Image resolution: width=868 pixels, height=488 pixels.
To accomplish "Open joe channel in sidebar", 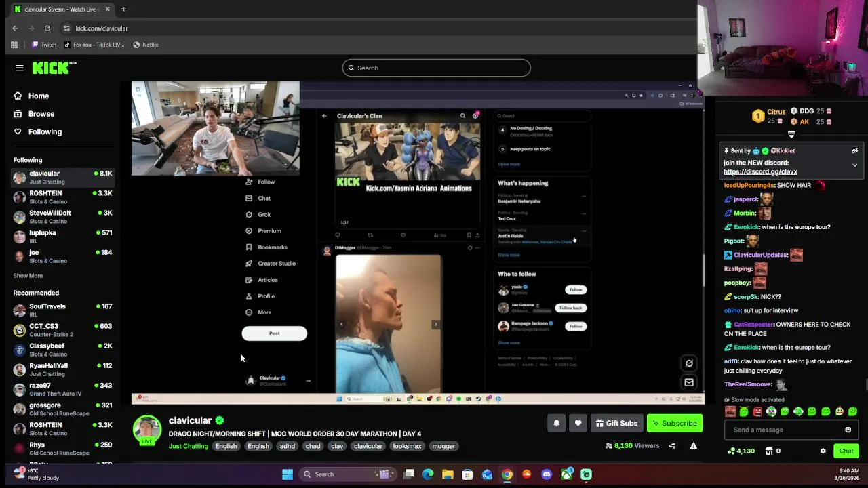I will [62, 256].
